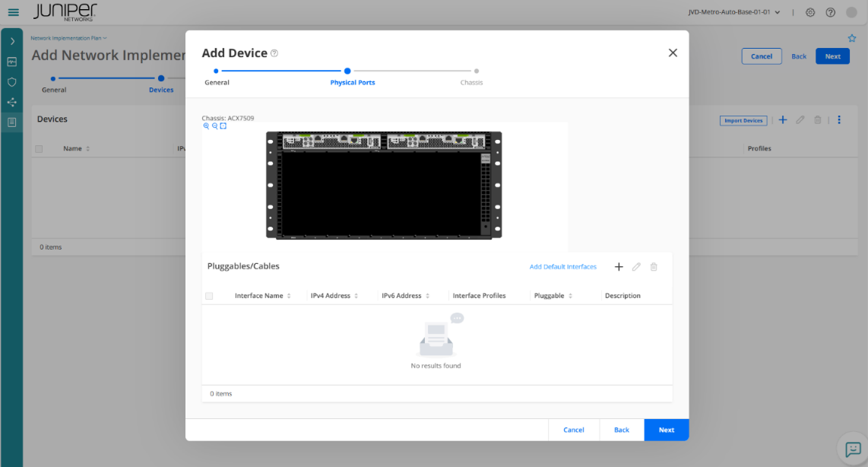Click Back in the Add Device dialog
Screen dimensions: 868x467
point(621,430)
